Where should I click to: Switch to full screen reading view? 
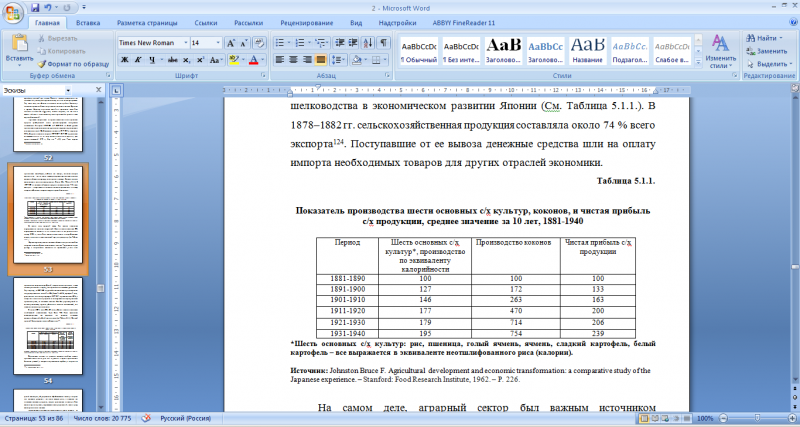click(x=656, y=418)
